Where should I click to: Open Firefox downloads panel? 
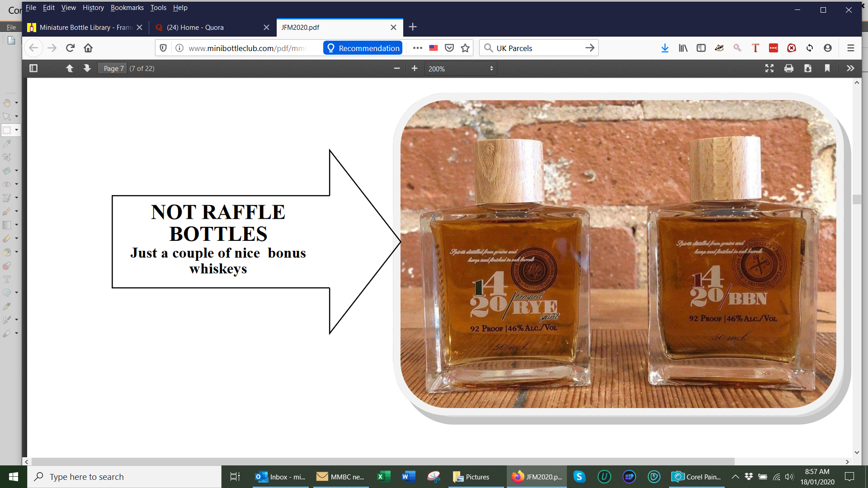click(665, 48)
